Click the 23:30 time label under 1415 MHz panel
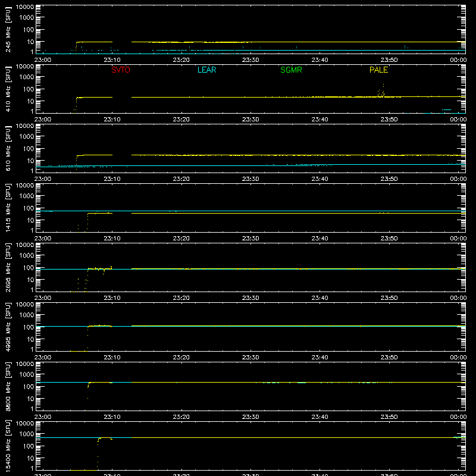 coord(250,239)
